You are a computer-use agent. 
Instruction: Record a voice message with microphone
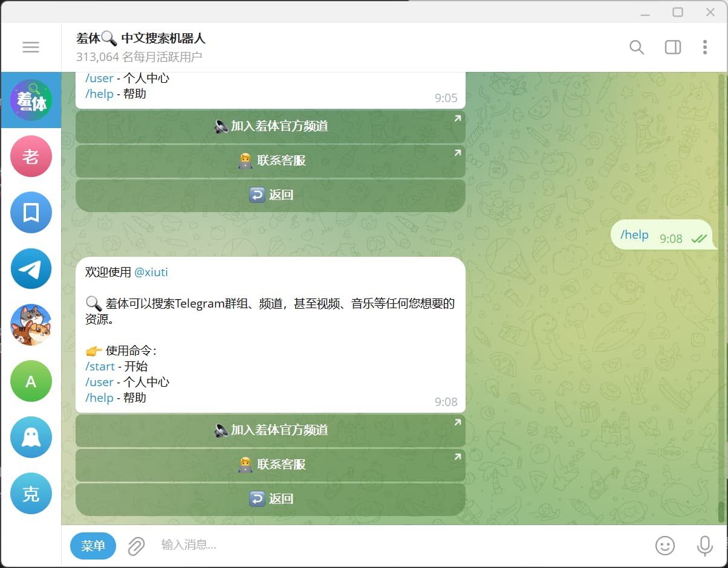[x=704, y=546]
